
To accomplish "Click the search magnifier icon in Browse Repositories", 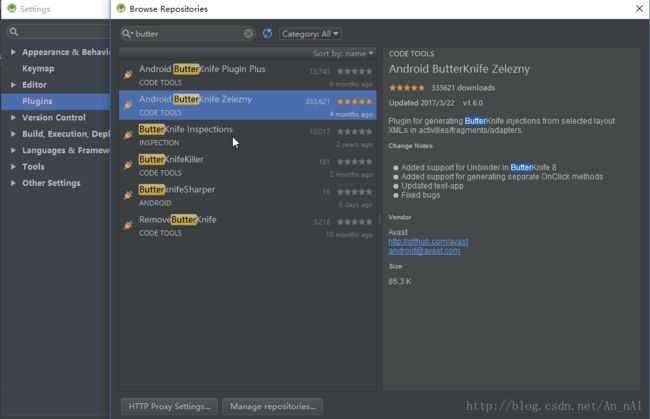I will 126,34.
